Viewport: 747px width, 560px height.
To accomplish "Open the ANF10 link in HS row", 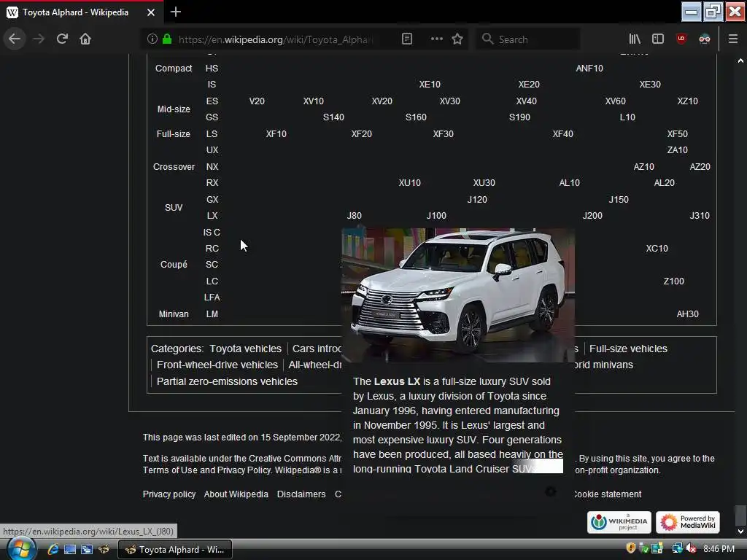I will (589, 68).
